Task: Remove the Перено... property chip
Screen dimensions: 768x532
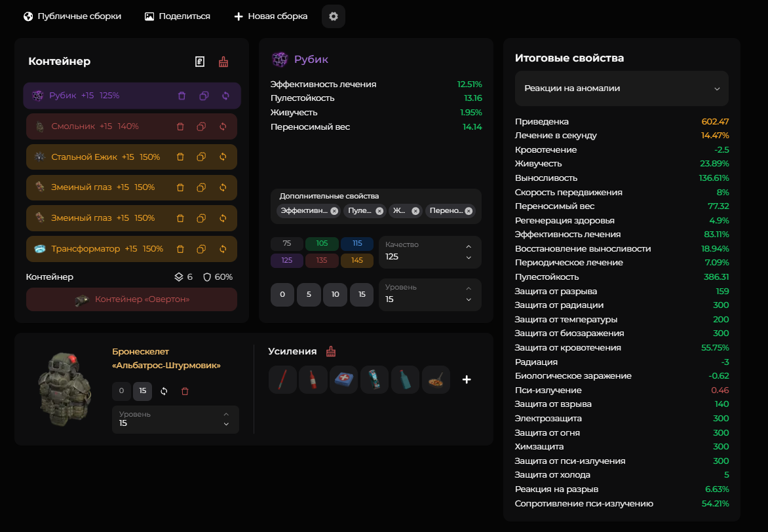Action: pos(469,211)
